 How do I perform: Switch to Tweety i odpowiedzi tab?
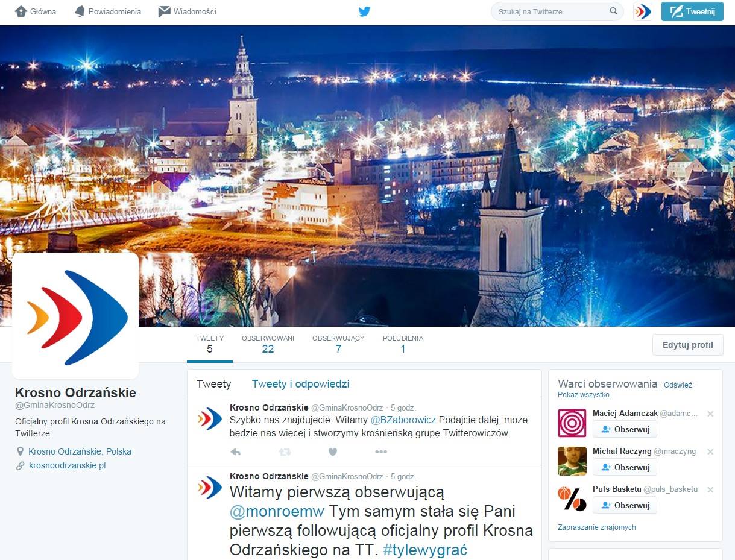click(300, 384)
